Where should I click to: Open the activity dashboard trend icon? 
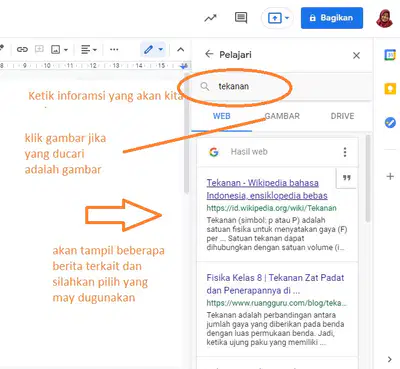coord(210,18)
